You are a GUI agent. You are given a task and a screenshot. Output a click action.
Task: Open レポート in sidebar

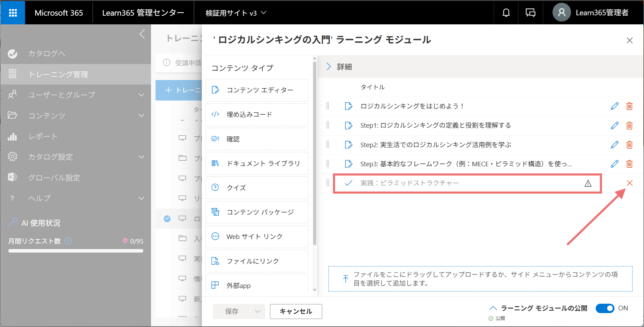[x=76, y=136]
